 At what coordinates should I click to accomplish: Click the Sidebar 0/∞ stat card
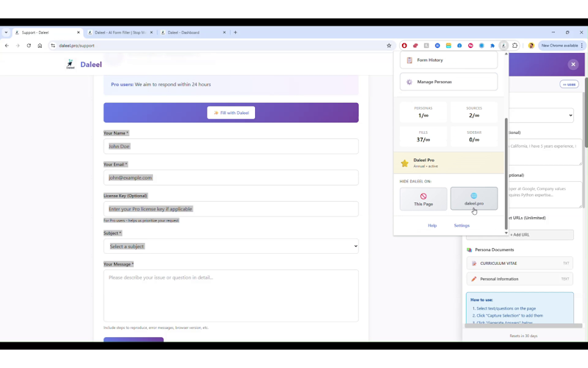point(474,136)
